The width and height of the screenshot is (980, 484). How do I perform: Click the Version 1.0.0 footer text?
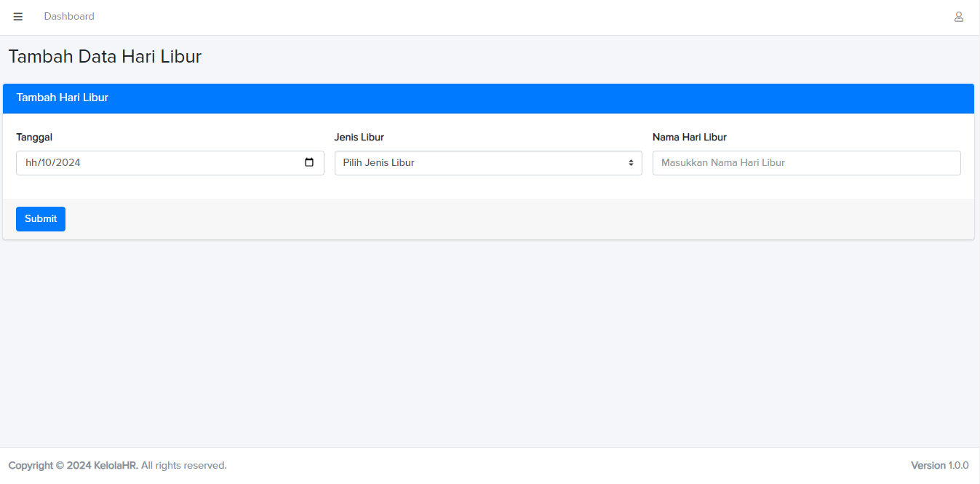point(939,465)
